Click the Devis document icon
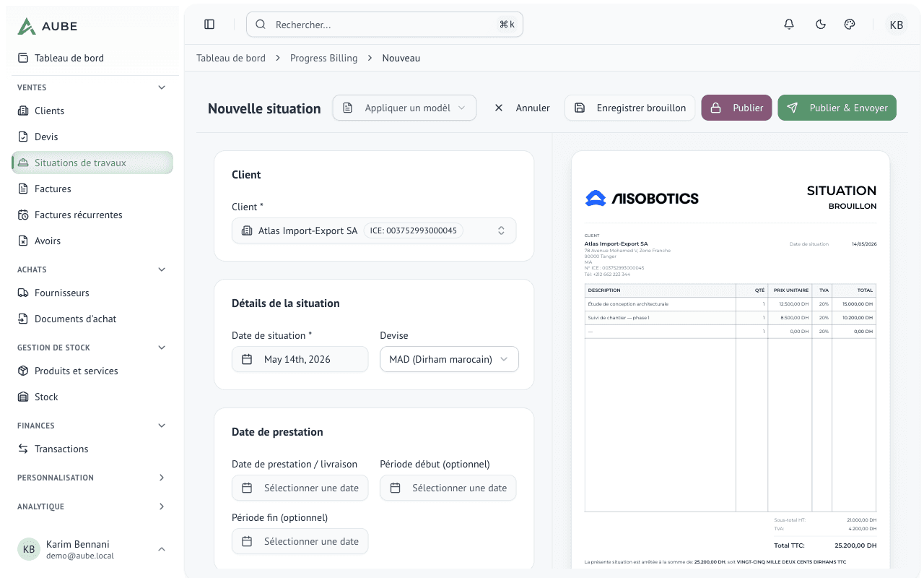This screenshot has height=578, width=924. pyautogui.click(x=23, y=137)
